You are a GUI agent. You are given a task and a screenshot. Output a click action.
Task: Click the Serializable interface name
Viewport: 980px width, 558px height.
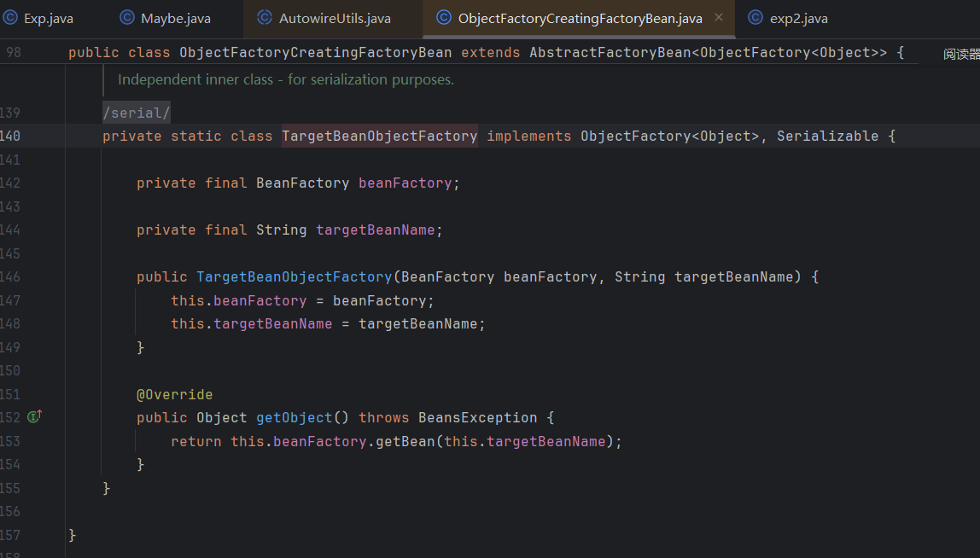pyautogui.click(x=826, y=137)
